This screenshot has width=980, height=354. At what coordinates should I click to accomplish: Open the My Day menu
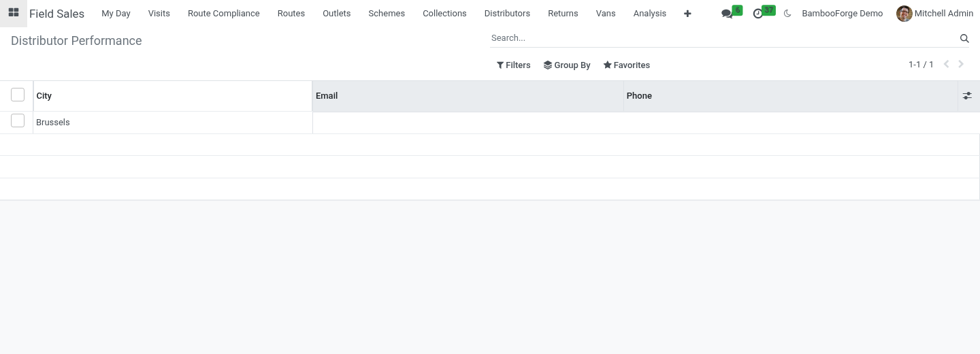116,14
